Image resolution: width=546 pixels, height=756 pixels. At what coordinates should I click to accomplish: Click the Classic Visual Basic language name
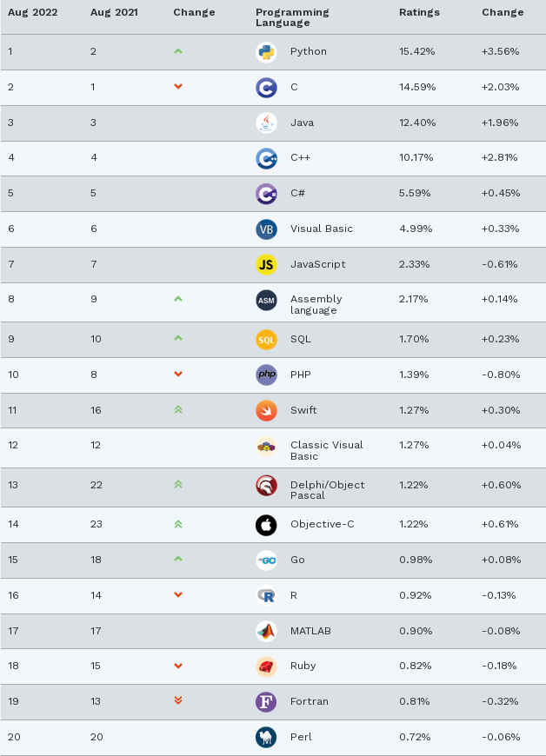click(327, 450)
